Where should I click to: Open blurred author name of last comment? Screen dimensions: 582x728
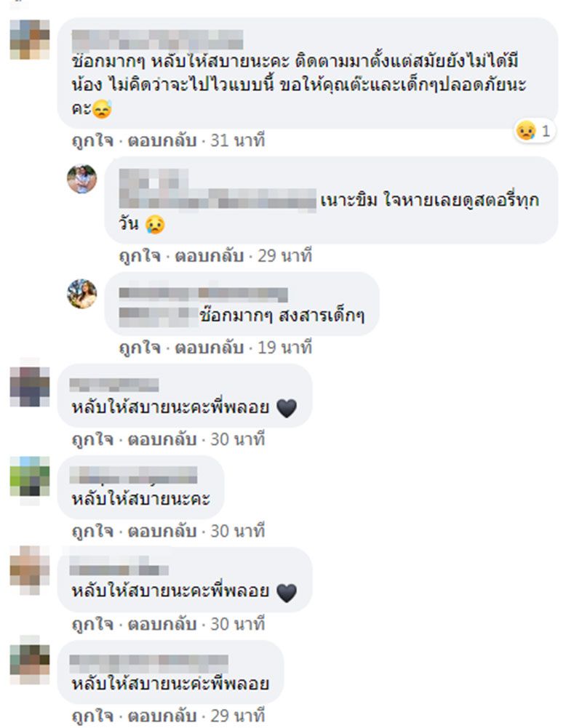click(x=148, y=664)
